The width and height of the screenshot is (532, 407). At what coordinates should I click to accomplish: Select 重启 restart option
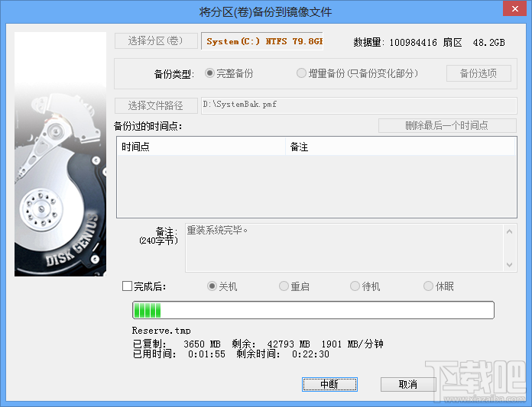(294, 286)
